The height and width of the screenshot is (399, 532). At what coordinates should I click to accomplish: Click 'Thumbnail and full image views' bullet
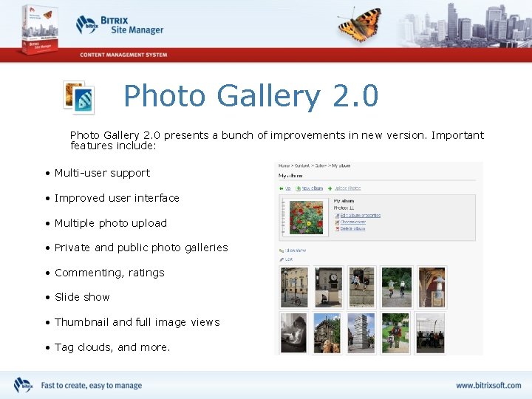coord(137,322)
